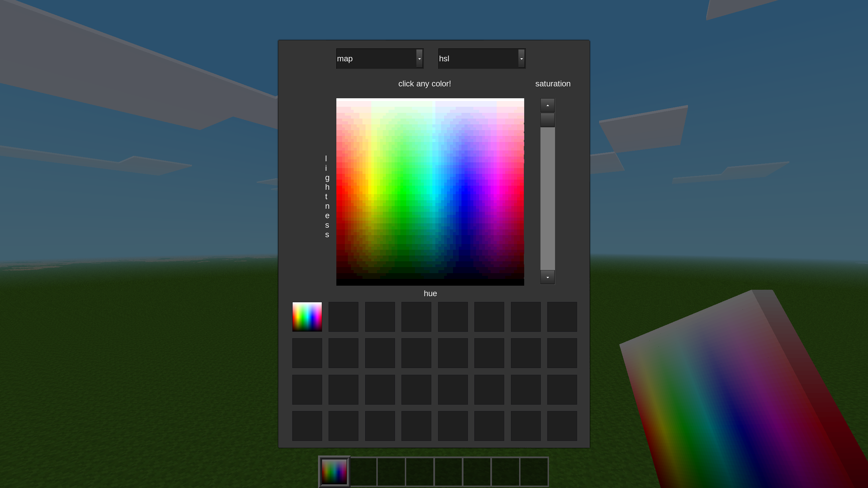Screen dimensions: 868x488
Task: Click saturation scrollbar up arrow
Action: tap(547, 105)
